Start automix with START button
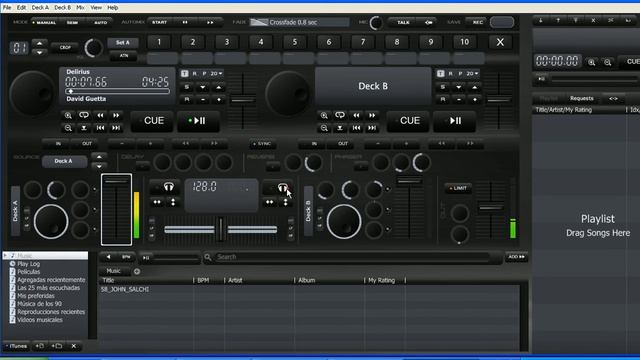 point(159,22)
